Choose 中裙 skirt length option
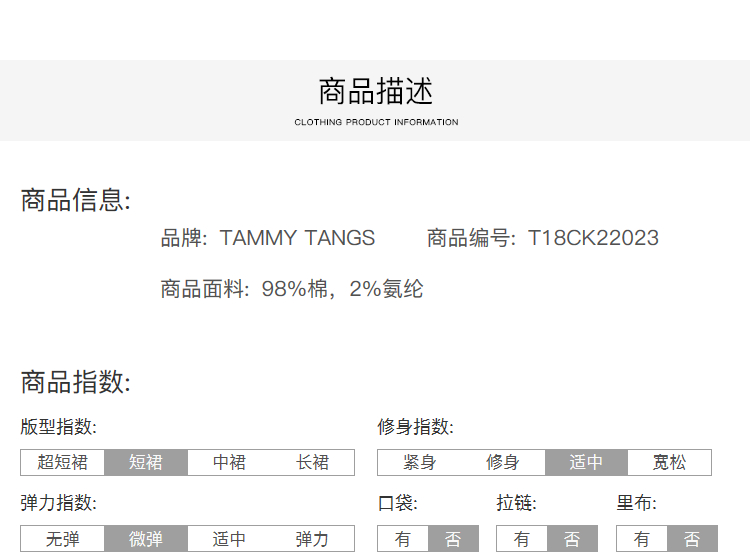This screenshot has width=750, height=552. (x=229, y=462)
